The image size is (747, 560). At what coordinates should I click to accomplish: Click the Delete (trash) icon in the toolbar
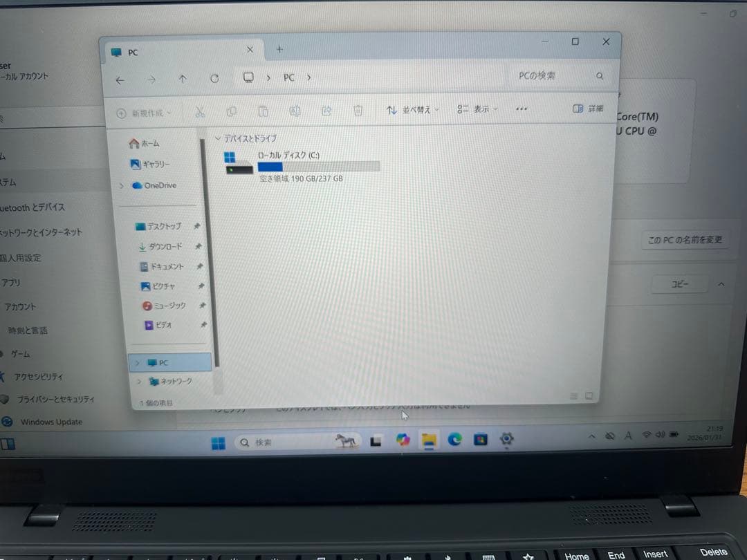[358, 111]
